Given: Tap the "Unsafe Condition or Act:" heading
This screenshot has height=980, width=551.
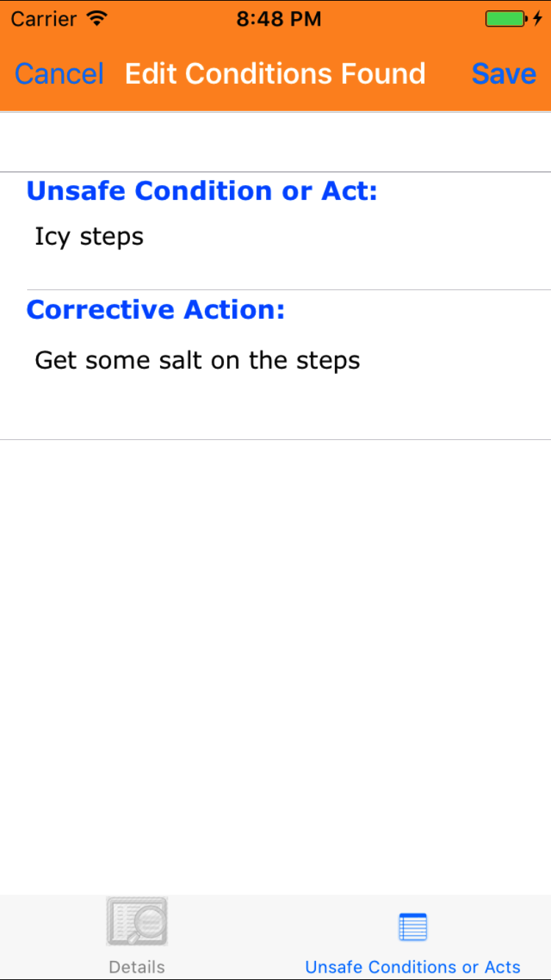Looking at the screenshot, I should pos(202,191).
